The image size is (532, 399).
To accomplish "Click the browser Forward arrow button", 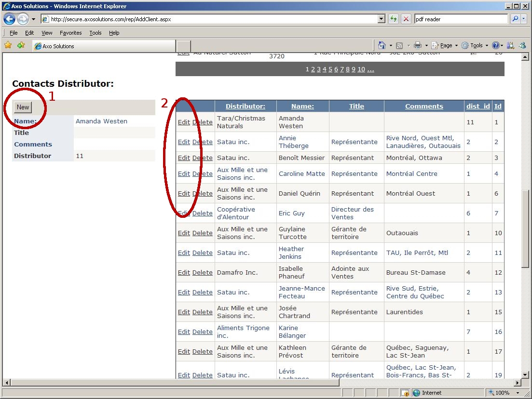I will [x=23, y=19].
